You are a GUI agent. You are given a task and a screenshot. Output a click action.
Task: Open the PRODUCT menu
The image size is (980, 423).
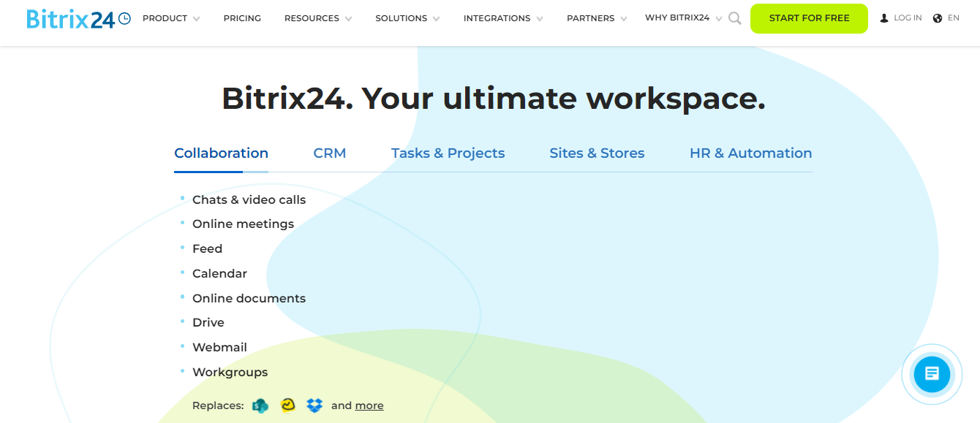(165, 18)
